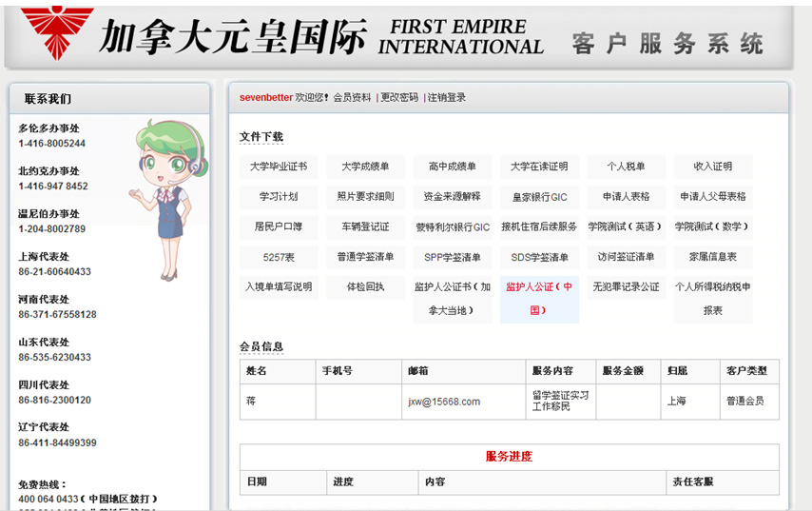Download the 家属信息表 file
The image size is (812, 511).
pyautogui.click(x=713, y=257)
